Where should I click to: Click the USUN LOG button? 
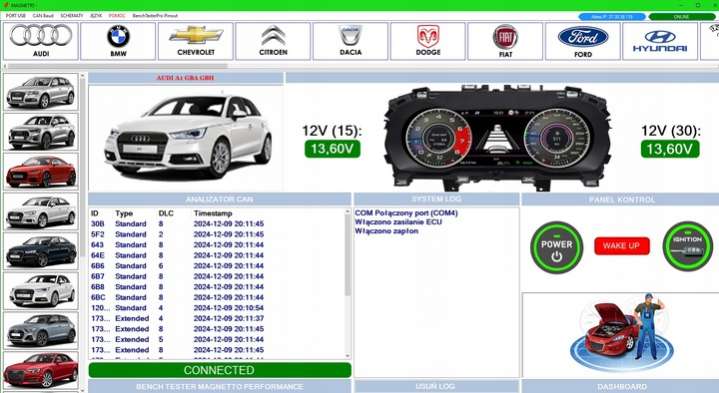[x=436, y=387]
